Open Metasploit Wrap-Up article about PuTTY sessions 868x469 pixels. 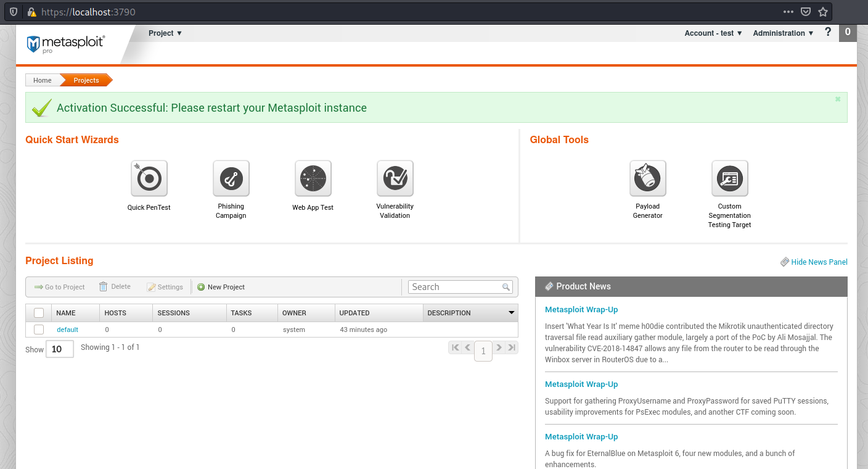coord(581,384)
